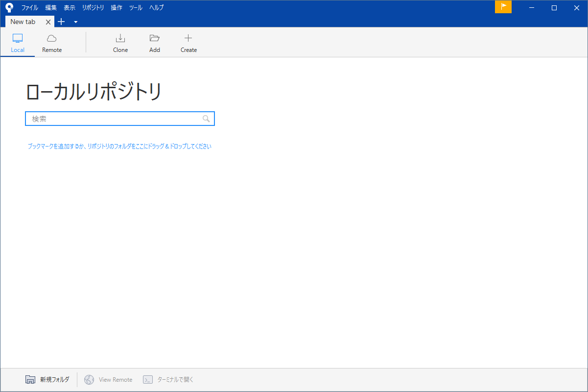
Task: Open the ファイル menu
Action: (29, 7)
